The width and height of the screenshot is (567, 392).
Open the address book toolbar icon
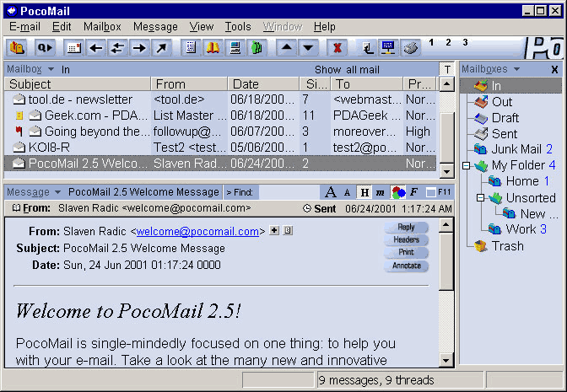(213, 47)
